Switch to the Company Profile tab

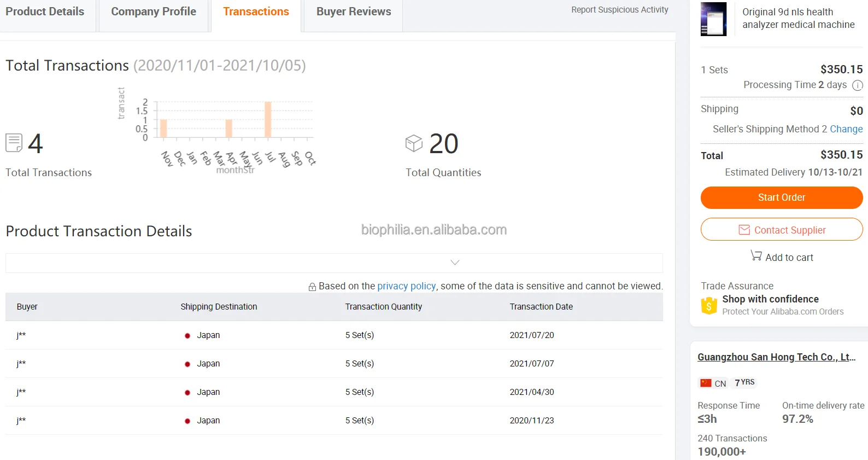pos(154,12)
